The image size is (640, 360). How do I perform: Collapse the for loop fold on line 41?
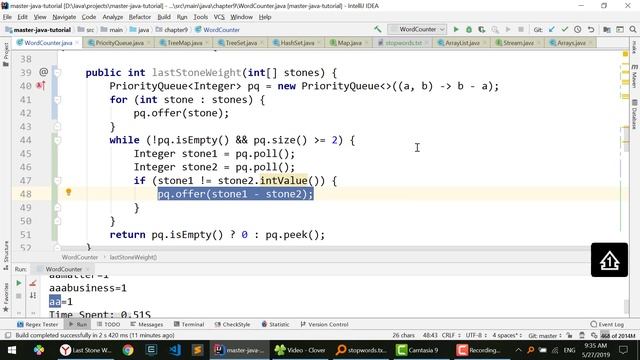click(x=58, y=100)
